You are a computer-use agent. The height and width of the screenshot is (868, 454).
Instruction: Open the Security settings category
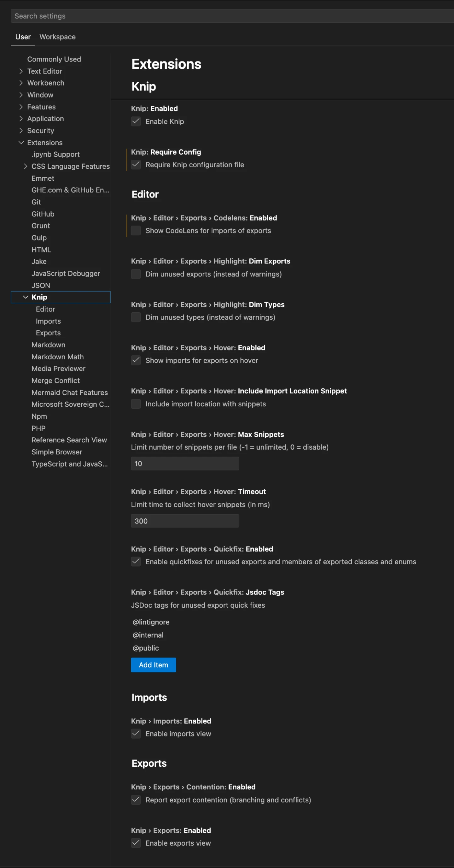pos(40,130)
